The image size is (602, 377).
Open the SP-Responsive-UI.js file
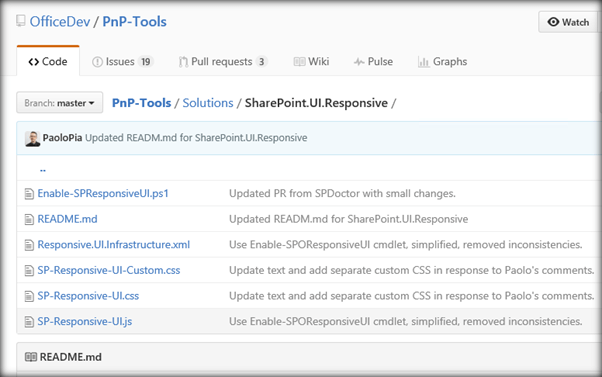coord(85,322)
